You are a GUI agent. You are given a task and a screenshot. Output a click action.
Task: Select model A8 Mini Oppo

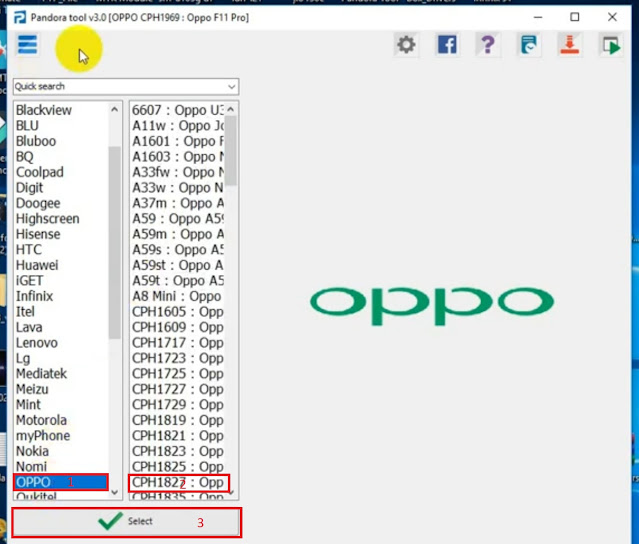[x=178, y=296]
